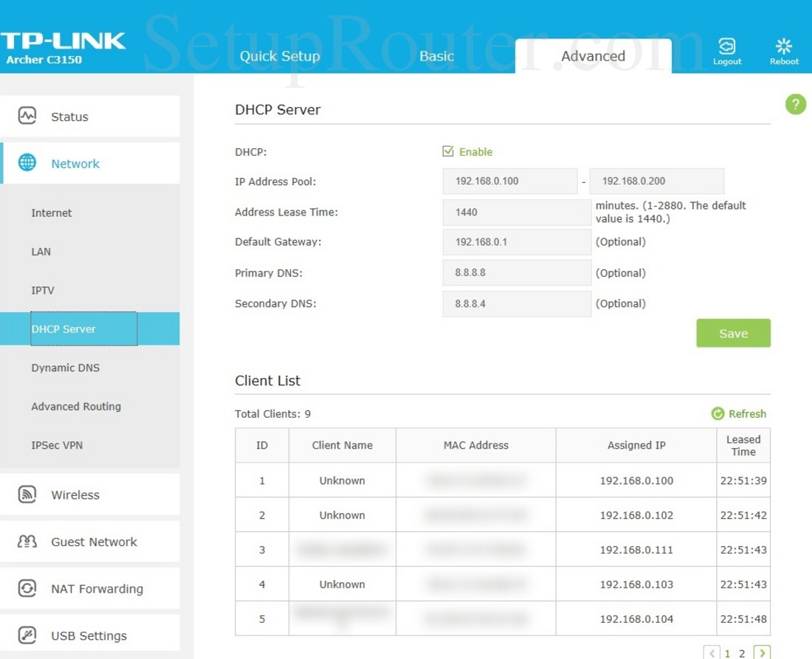Click the Default Gateway field
Image resolution: width=812 pixels, height=659 pixels.
click(517, 242)
